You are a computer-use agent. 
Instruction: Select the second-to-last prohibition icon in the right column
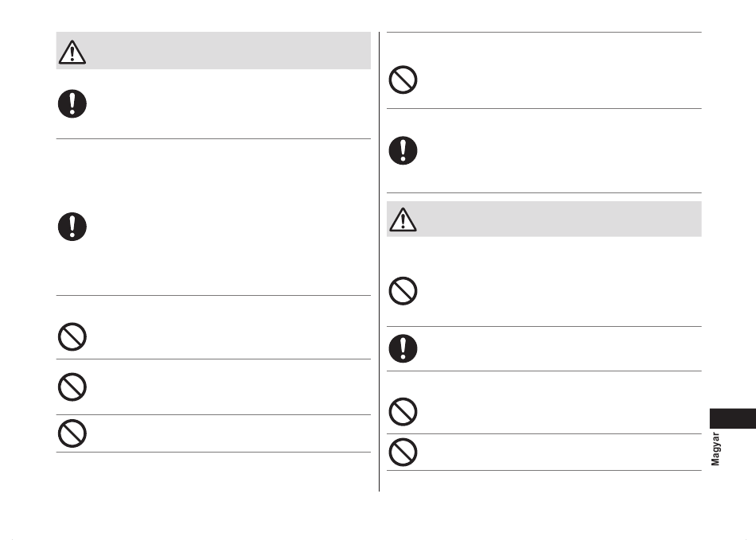point(403,412)
